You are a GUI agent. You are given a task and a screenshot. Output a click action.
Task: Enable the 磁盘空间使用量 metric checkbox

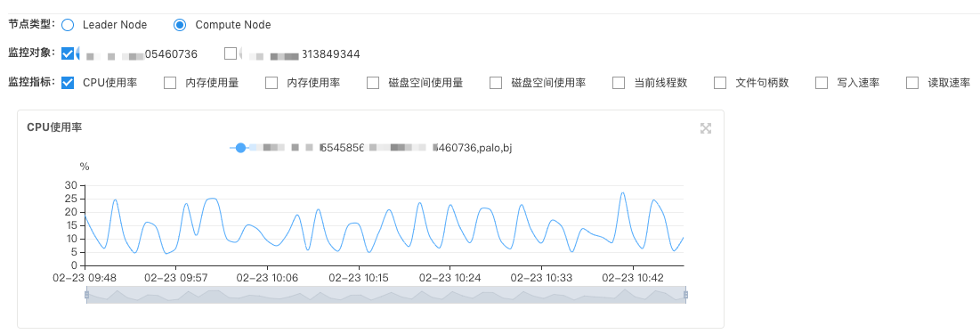(x=373, y=83)
